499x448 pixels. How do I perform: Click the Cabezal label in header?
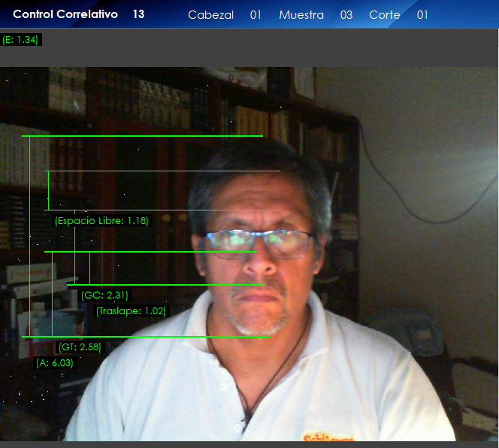pyautogui.click(x=210, y=15)
